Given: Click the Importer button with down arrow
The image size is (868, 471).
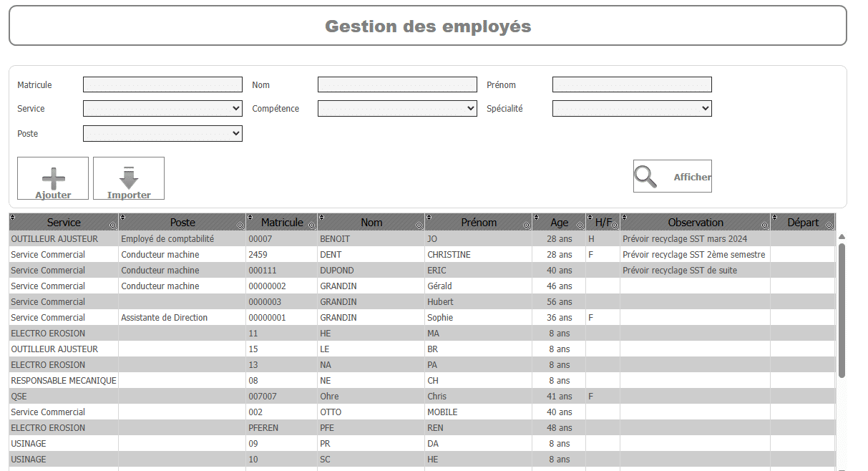Looking at the screenshot, I should point(129,178).
